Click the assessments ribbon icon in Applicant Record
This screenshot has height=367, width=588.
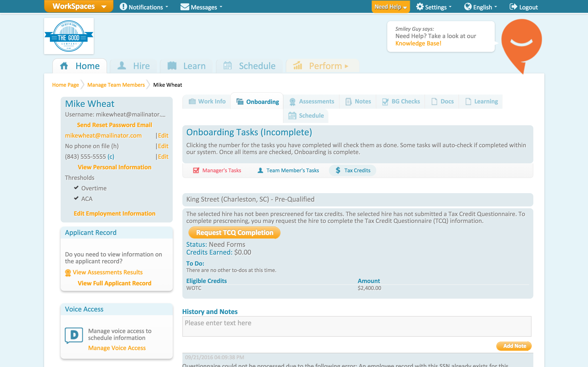(x=68, y=272)
